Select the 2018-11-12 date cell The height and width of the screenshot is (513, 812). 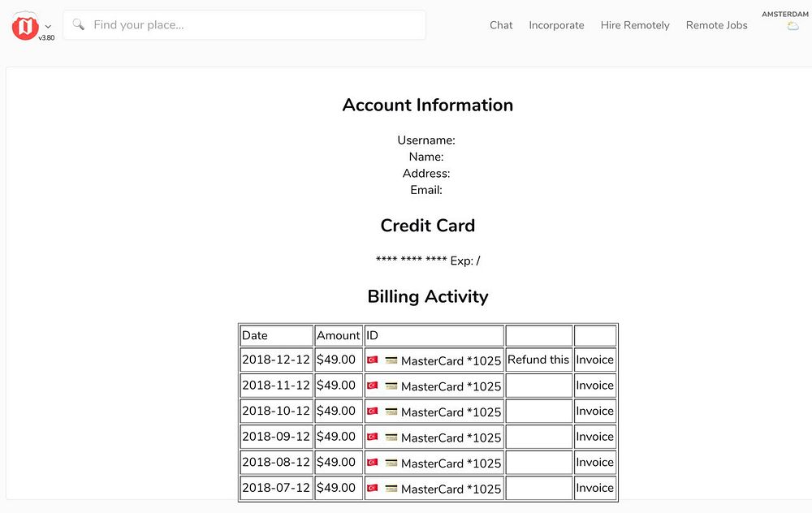point(277,386)
